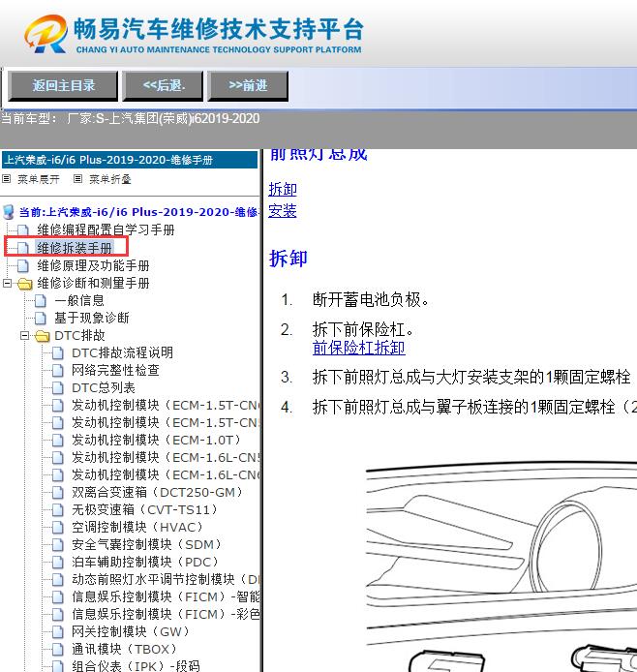
Task: Click page icon beside 空调控制模块
Action: pyautogui.click(x=58, y=528)
